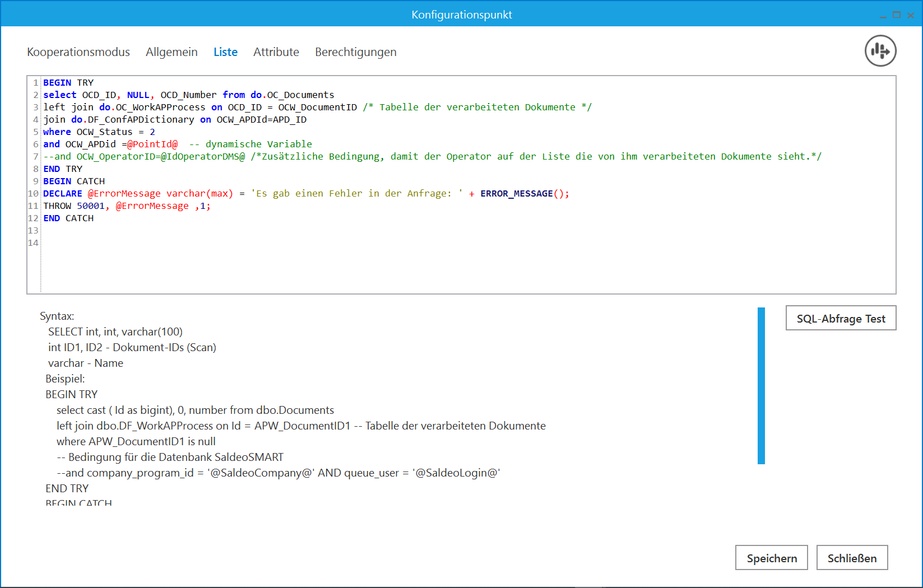The image size is (923, 588).
Task: Run the SQL-Abfrage Test button
Action: tap(840, 318)
